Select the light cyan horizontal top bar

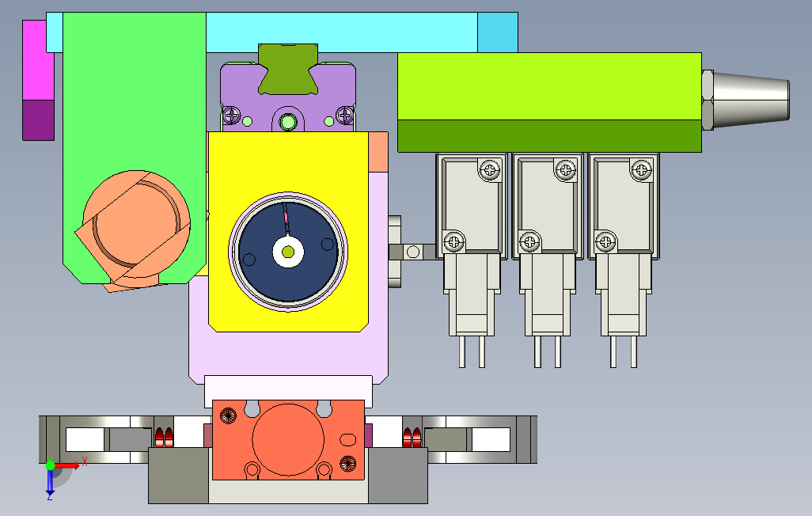[342, 32]
